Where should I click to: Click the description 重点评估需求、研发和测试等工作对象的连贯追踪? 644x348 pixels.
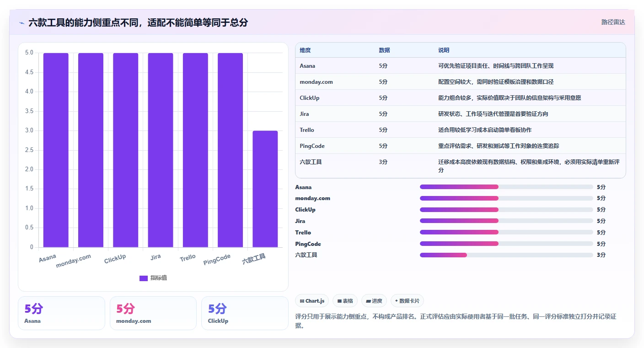[499, 146]
